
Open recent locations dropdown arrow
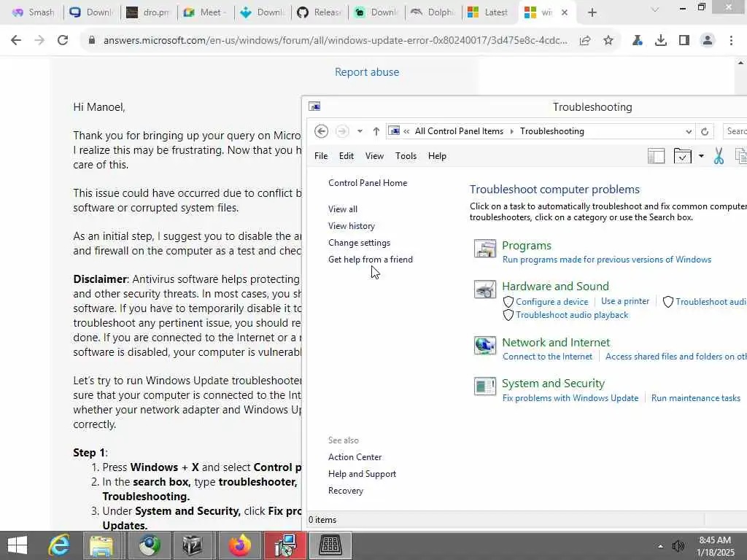tap(360, 131)
